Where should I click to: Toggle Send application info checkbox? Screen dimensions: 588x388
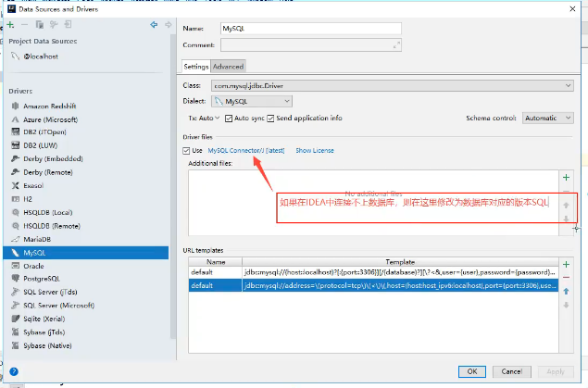270,119
